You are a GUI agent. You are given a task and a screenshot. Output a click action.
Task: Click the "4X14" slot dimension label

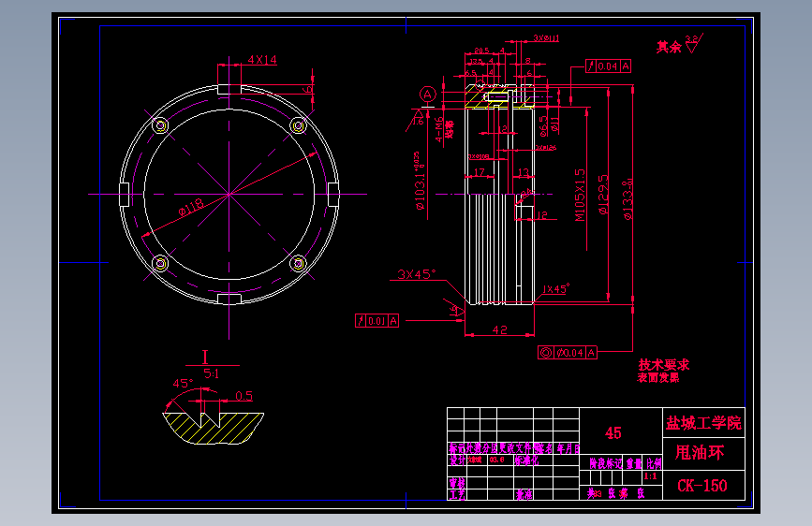tap(262, 60)
